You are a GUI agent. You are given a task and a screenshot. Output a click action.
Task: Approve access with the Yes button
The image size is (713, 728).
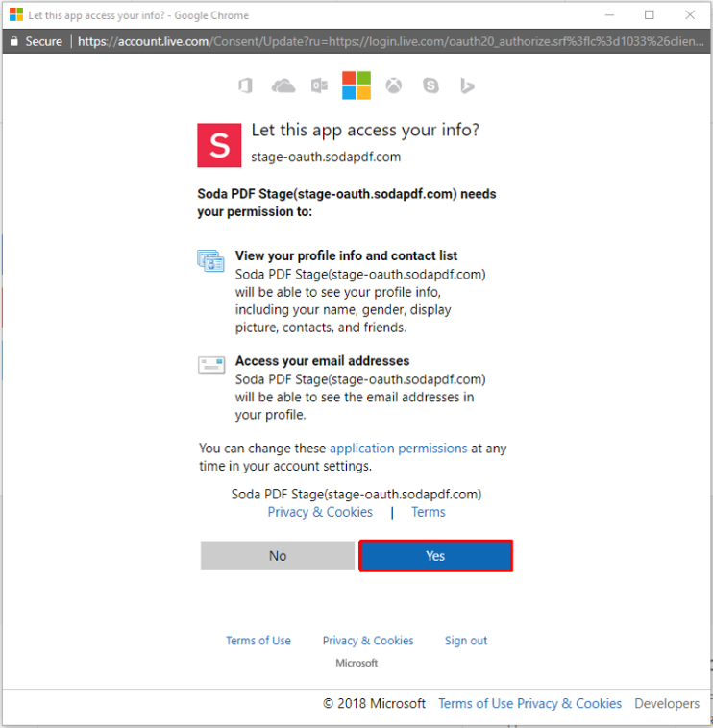[x=435, y=556]
